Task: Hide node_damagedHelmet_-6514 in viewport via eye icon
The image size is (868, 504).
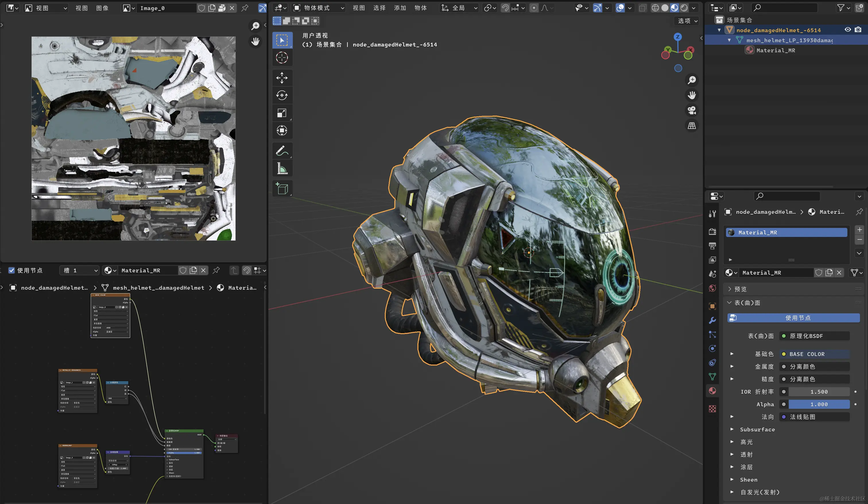Action: click(x=848, y=30)
